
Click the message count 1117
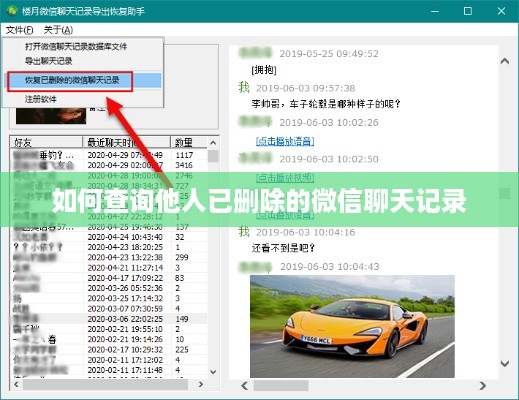(x=184, y=155)
